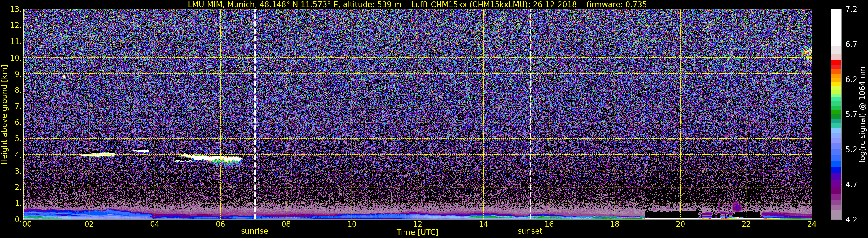Click the time axis tick '14'

coord(483,224)
